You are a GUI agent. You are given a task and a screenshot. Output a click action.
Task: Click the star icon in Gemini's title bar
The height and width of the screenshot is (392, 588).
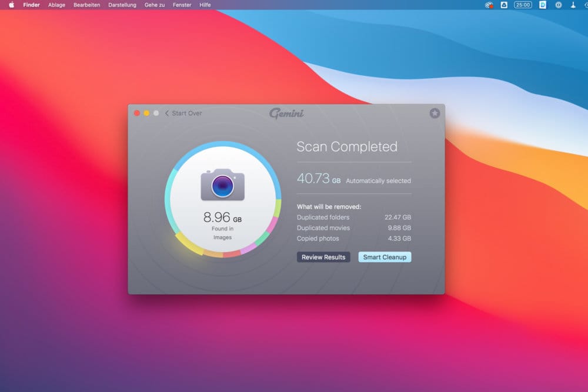click(x=435, y=113)
